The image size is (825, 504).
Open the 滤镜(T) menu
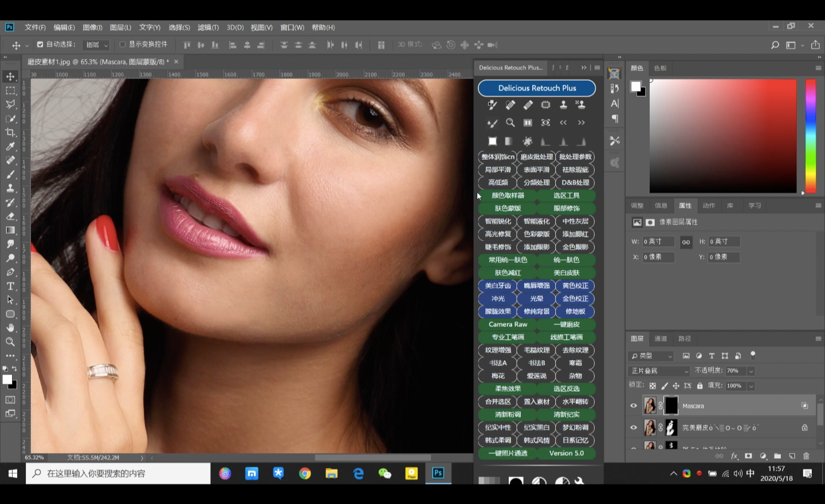208,27
